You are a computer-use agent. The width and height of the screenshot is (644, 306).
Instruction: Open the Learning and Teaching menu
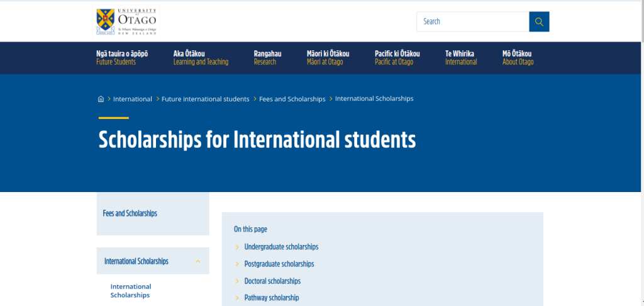201,58
